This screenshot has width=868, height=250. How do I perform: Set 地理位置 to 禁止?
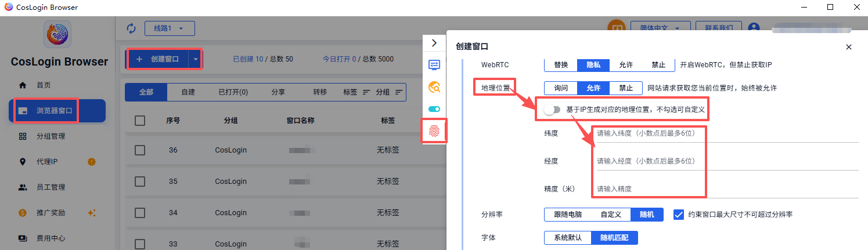point(626,88)
